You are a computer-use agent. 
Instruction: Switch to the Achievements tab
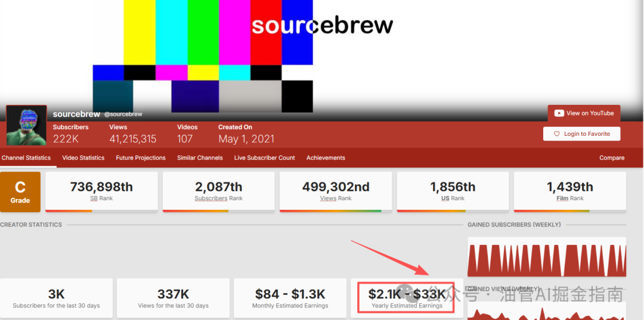pos(326,157)
